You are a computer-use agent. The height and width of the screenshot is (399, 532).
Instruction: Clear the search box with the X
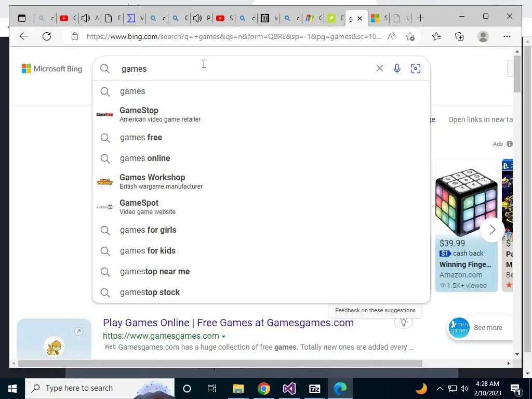(x=380, y=69)
